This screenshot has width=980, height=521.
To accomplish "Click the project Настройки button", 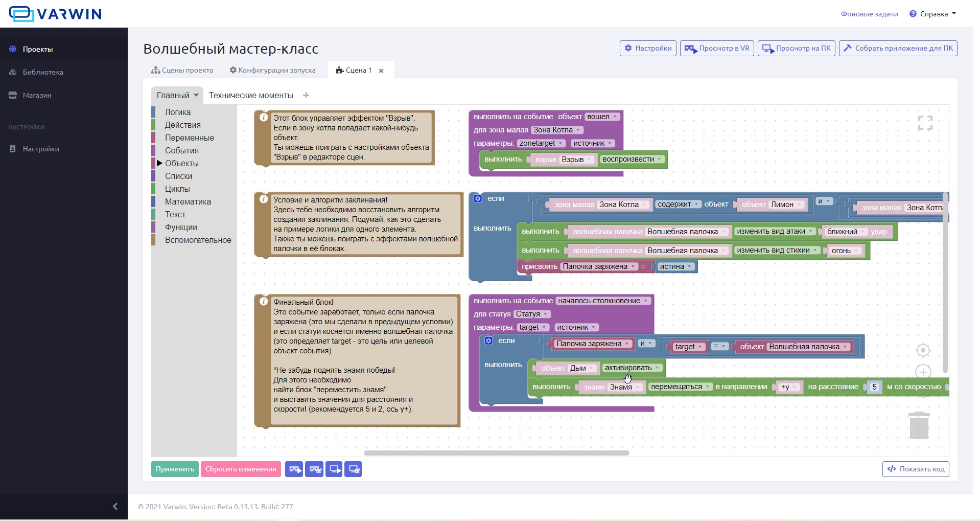I will click(648, 48).
